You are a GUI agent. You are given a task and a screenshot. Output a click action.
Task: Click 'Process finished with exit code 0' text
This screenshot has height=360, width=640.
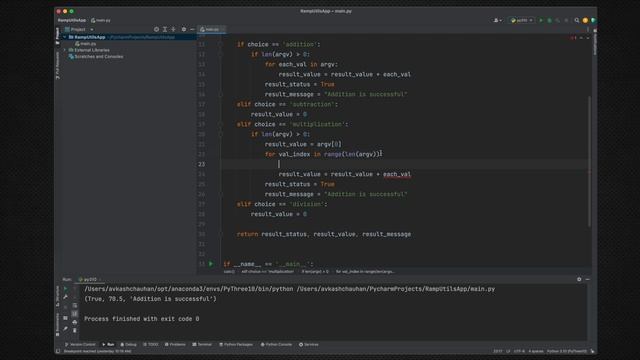coord(142,319)
